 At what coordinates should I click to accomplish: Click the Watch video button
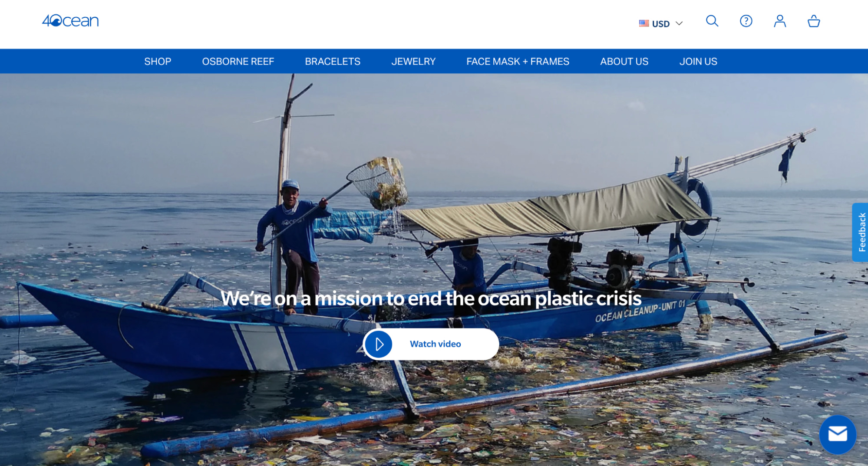(x=431, y=344)
